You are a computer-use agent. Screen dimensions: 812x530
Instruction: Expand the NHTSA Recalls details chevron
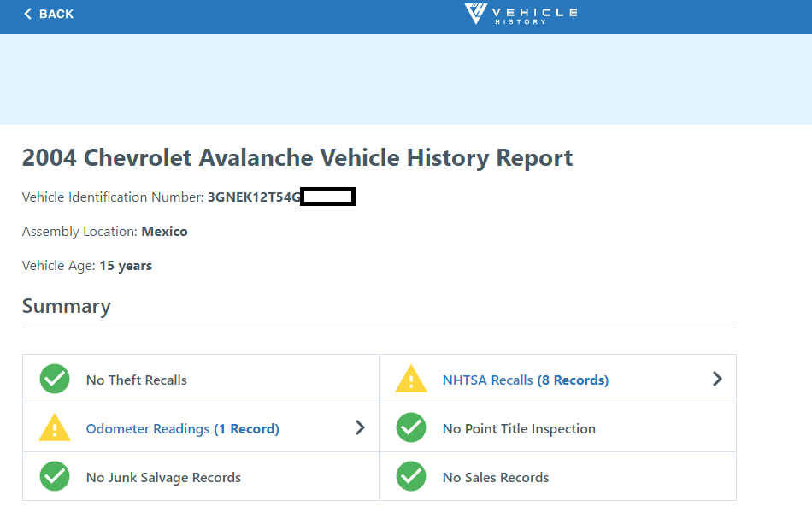point(717,379)
